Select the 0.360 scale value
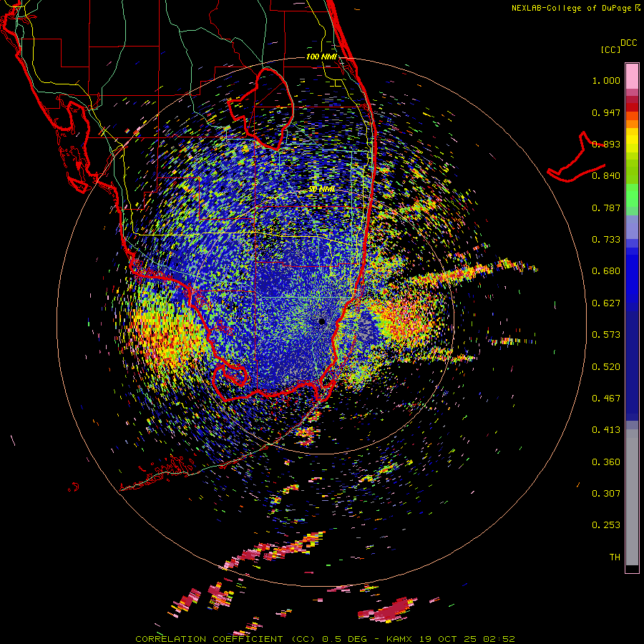Viewport: 644px width, 644px height. click(x=606, y=462)
